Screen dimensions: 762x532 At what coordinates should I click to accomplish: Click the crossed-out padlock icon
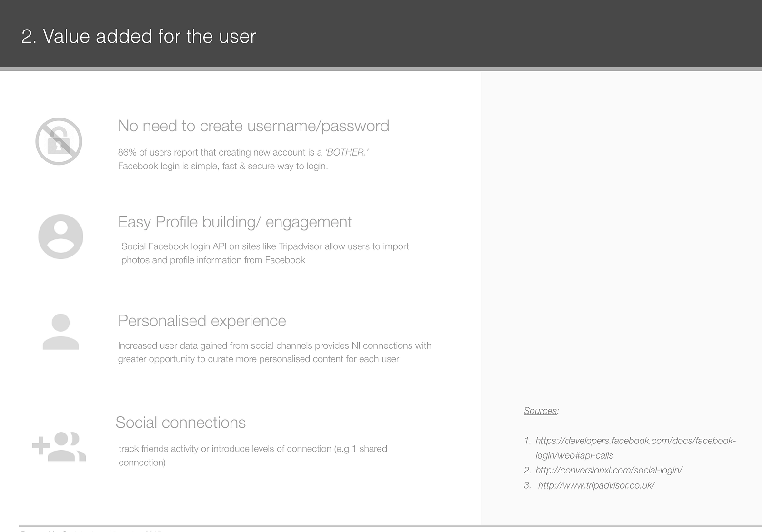tap(59, 141)
